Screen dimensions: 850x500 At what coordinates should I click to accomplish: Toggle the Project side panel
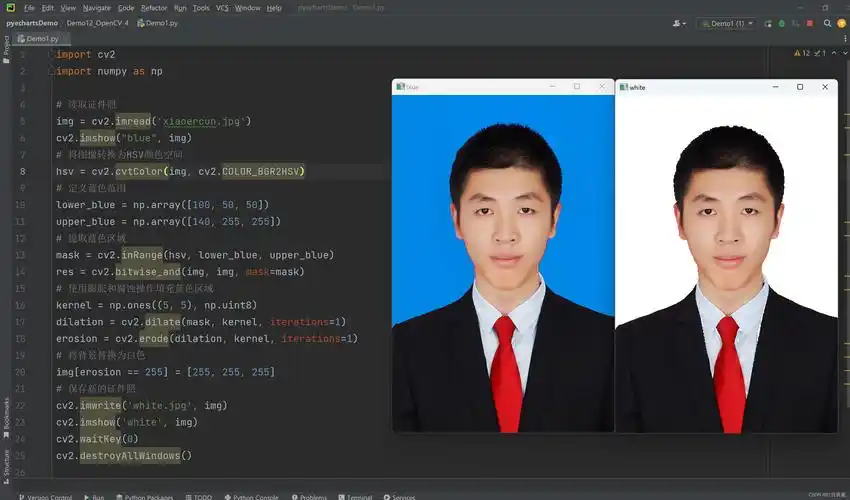pos(5,45)
